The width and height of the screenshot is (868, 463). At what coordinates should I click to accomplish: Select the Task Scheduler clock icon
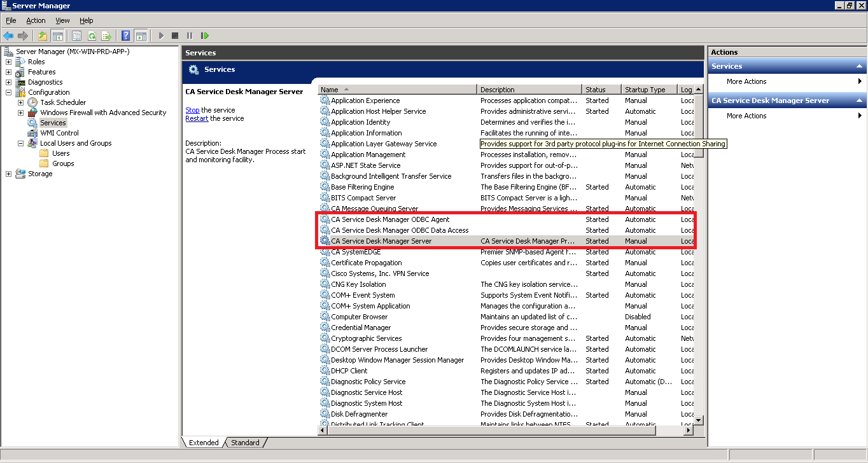coord(32,102)
